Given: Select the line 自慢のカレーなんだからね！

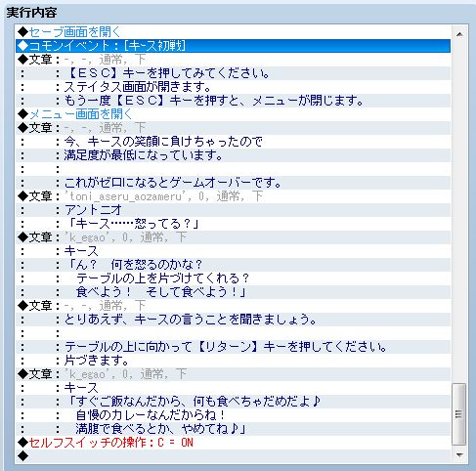Looking at the screenshot, I should (233, 415).
